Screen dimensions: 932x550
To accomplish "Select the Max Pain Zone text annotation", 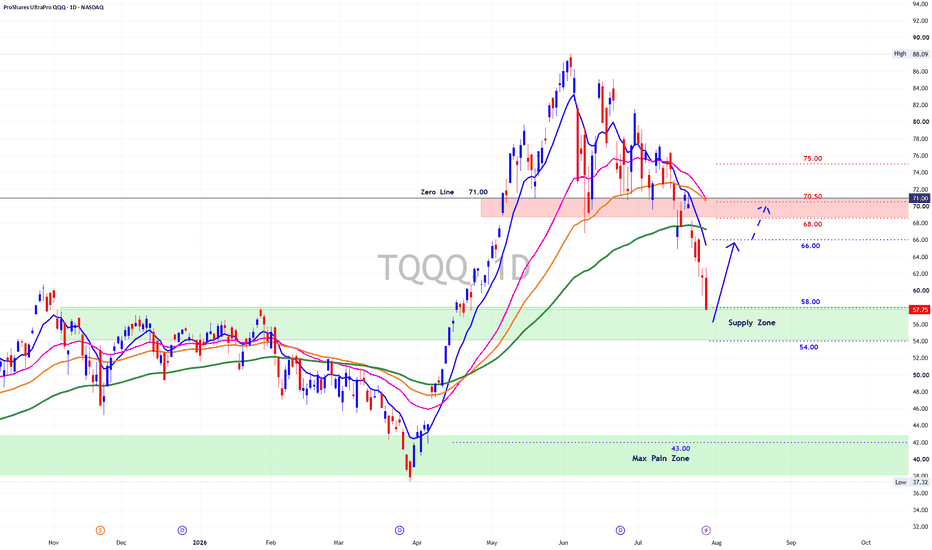I will pyautogui.click(x=660, y=458).
